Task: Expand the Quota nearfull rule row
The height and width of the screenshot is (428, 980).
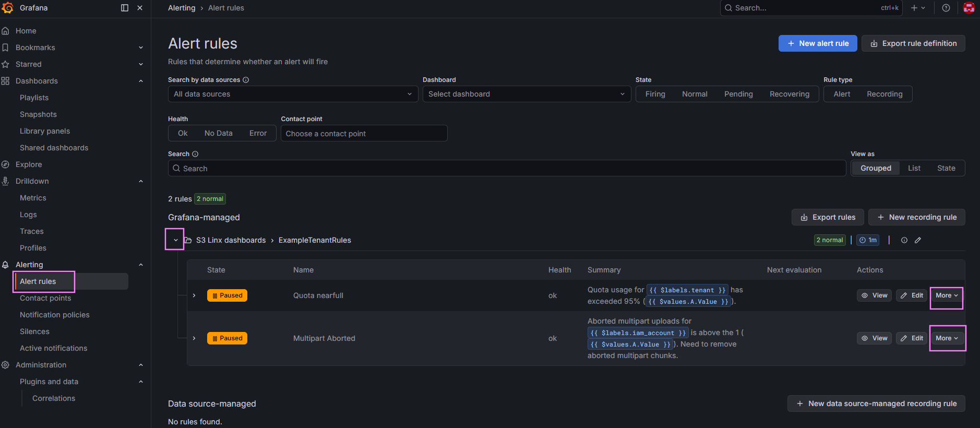Action: pos(194,295)
